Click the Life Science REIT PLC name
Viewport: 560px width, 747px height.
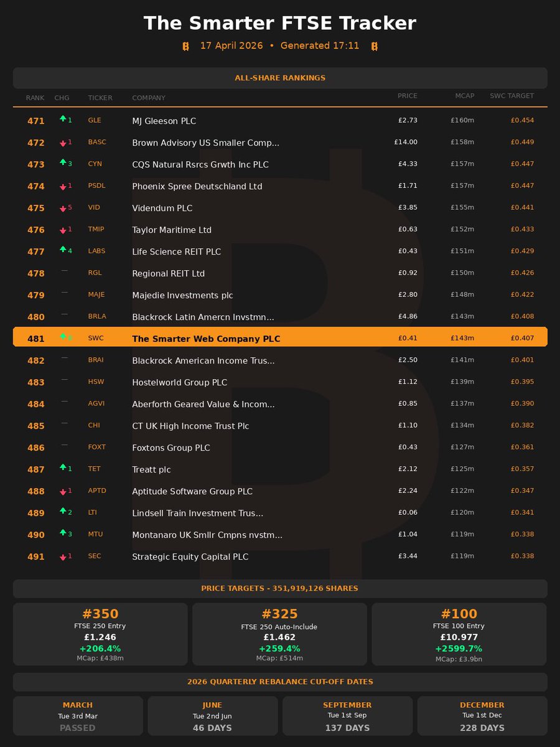(x=176, y=252)
